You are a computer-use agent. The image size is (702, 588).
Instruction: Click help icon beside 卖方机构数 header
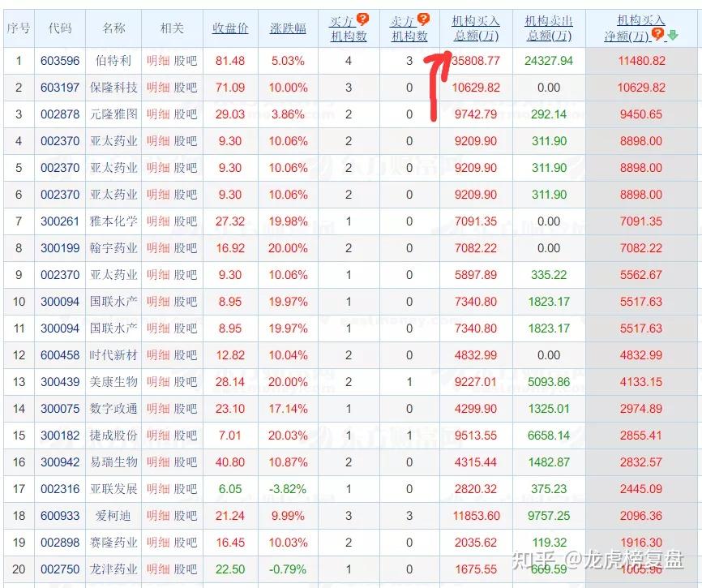coord(422,19)
